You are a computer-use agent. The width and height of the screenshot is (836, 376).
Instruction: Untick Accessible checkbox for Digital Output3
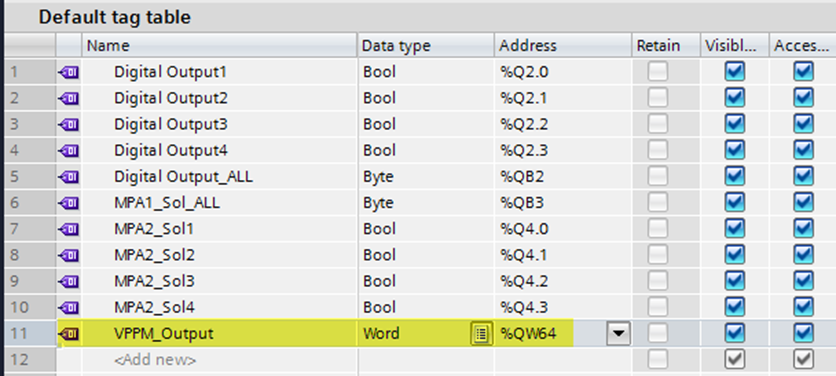tap(803, 124)
